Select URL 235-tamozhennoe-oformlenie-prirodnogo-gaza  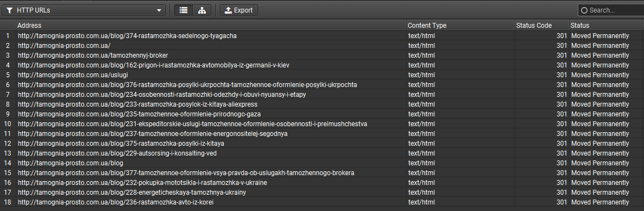coord(139,114)
